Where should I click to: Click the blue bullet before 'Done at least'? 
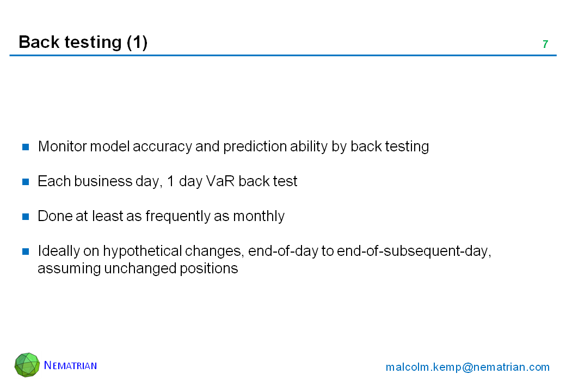point(26,216)
